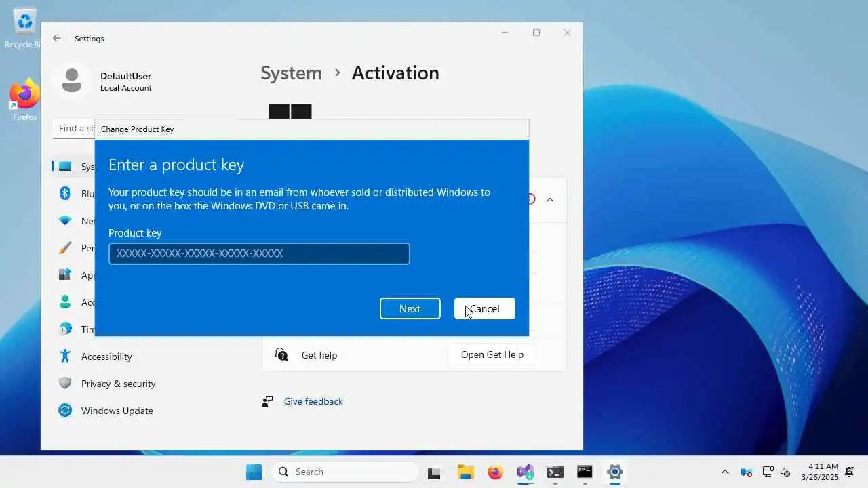Open the DefaultUser account avatar
The image size is (868, 488).
[72, 81]
